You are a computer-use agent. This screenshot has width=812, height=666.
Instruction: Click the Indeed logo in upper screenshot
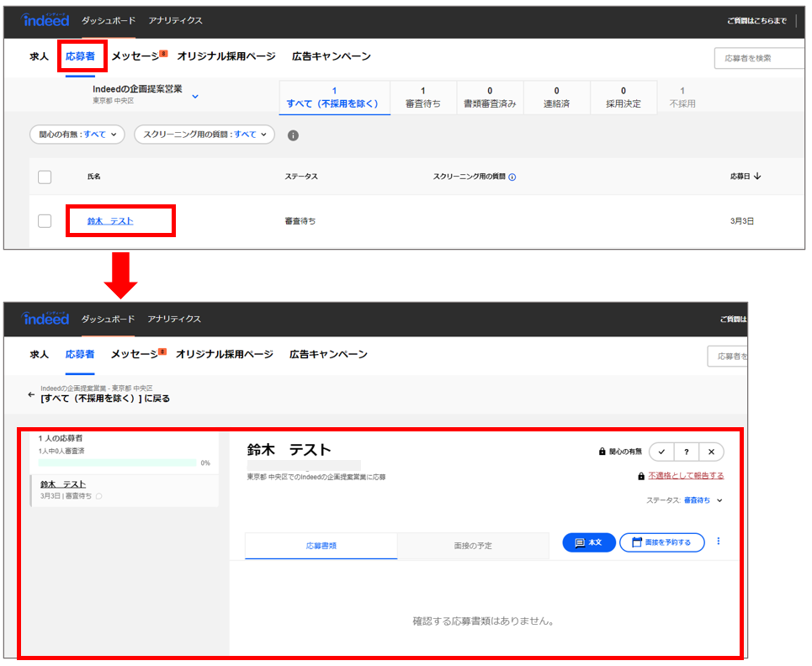[45, 20]
